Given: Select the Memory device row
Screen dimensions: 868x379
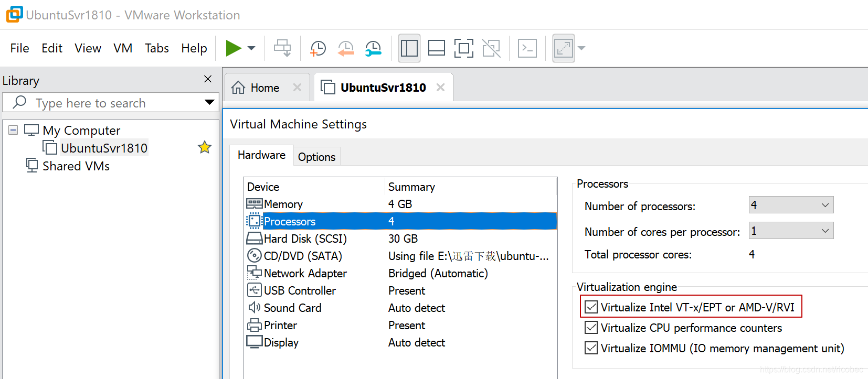Looking at the screenshot, I should [x=401, y=204].
